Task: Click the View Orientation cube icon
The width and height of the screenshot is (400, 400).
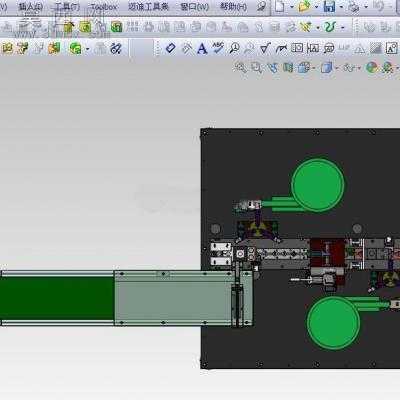Action: (304, 68)
